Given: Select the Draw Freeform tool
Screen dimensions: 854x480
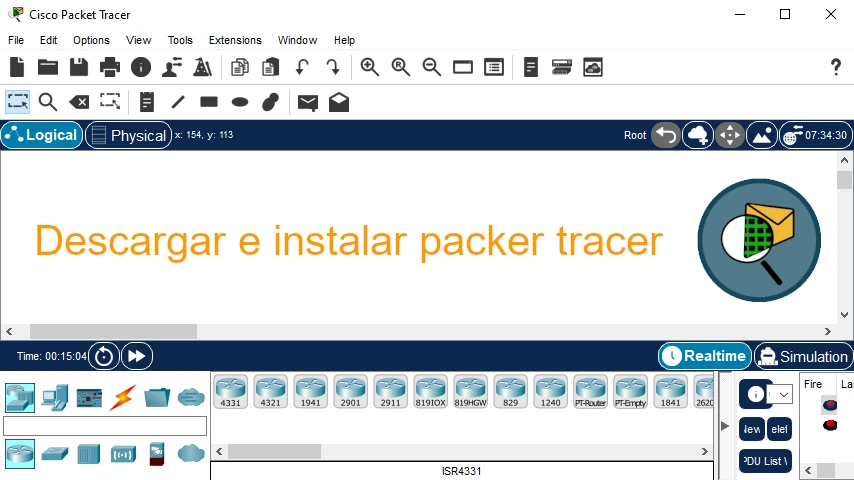Looking at the screenshot, I should (271, 102).
